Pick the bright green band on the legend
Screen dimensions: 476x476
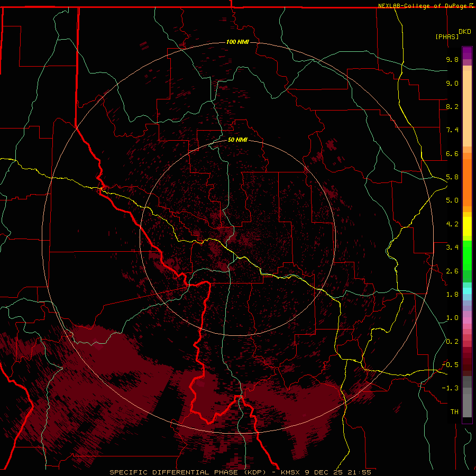click(467, 255)
